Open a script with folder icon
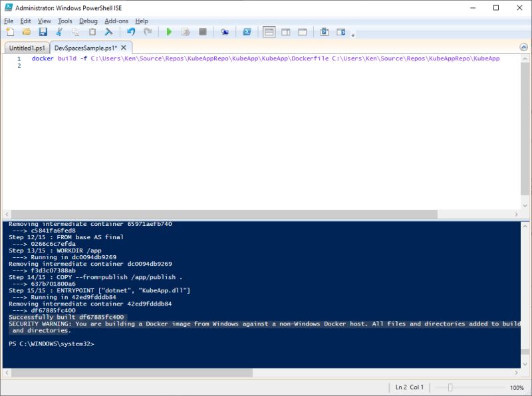 click(27, 32)
